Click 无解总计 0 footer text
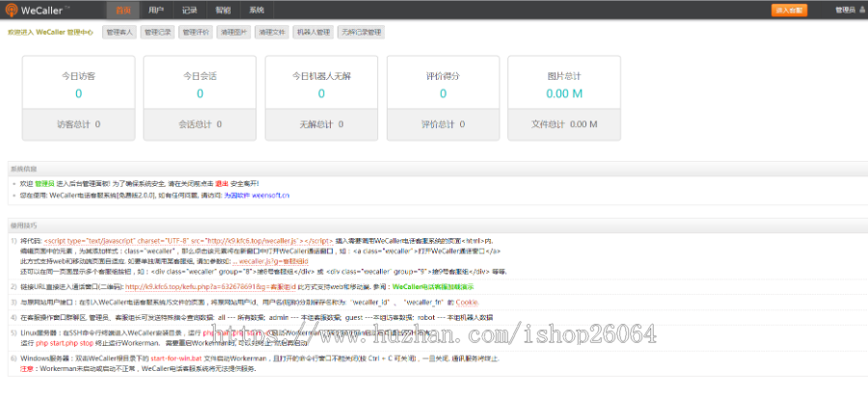868x398 pixels. point(321,124)
